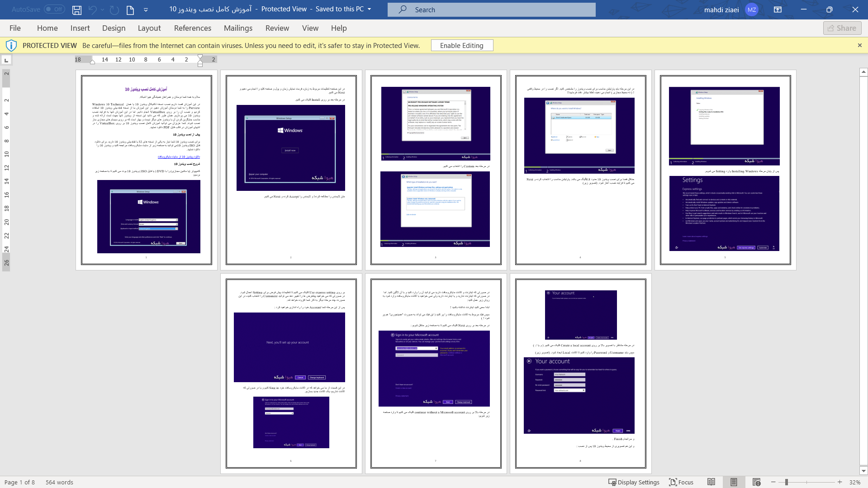Click the MZ account avatar
Viewport: 868px width, 488px height.
(x=752, y=9)
